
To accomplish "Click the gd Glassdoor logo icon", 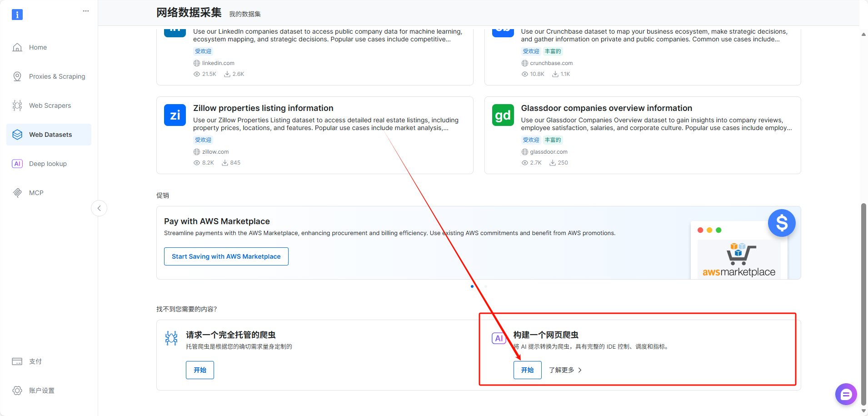I will [503, 115].
